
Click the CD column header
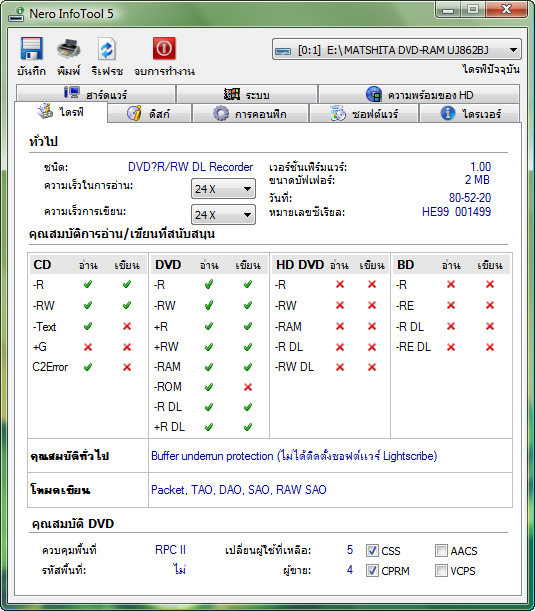pos(42,265)
